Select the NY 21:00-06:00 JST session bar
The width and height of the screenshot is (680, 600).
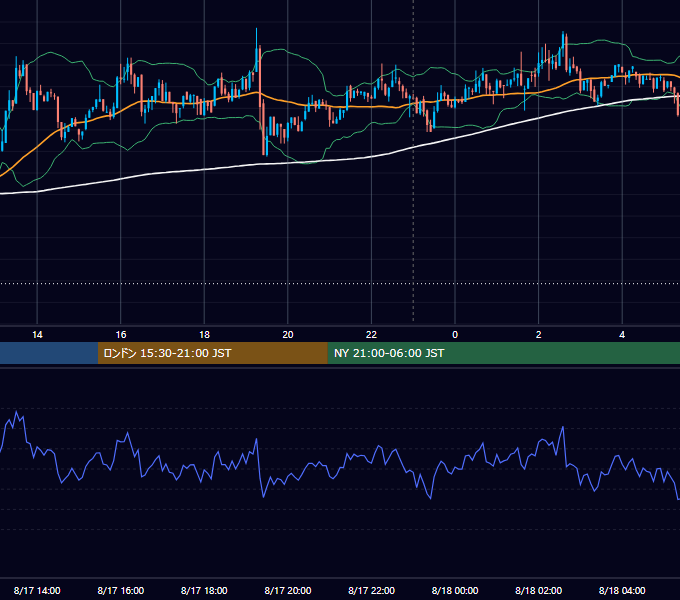503,353
